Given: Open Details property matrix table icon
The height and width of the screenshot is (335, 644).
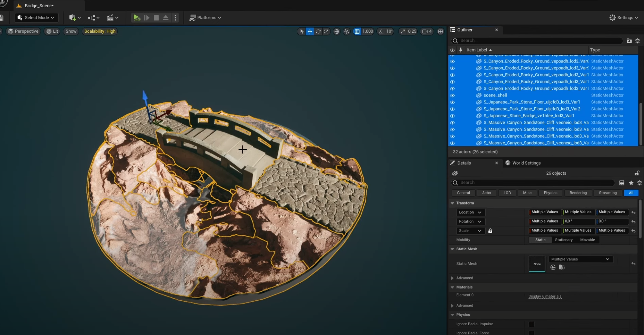Looking at the screenshot, I should click(x=622, y=183).
